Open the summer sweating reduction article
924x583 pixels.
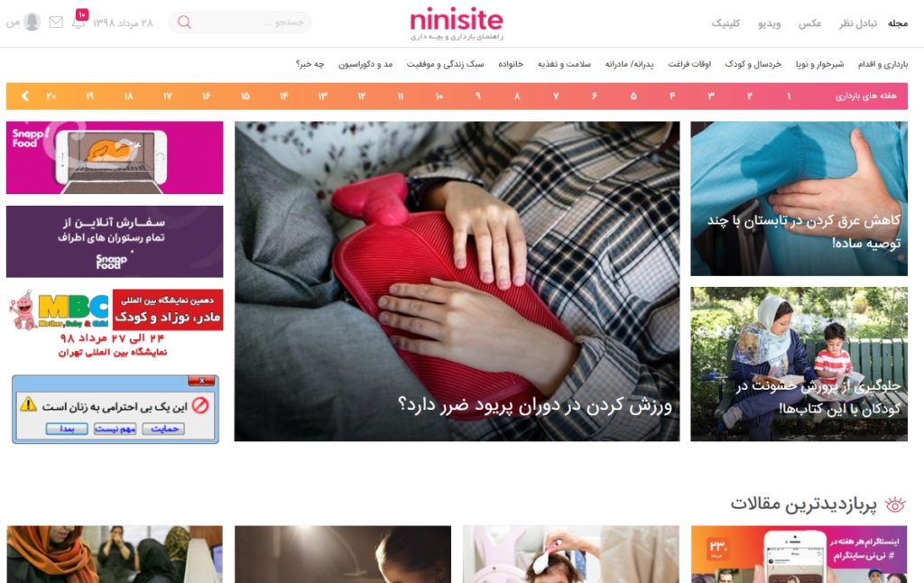click(799, 199)
